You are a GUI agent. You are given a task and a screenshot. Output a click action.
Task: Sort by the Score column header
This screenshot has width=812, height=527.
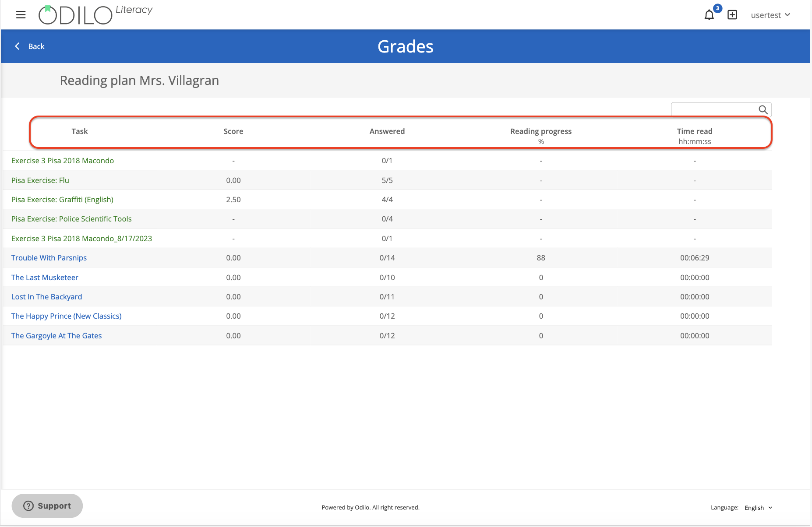(233, 131)
